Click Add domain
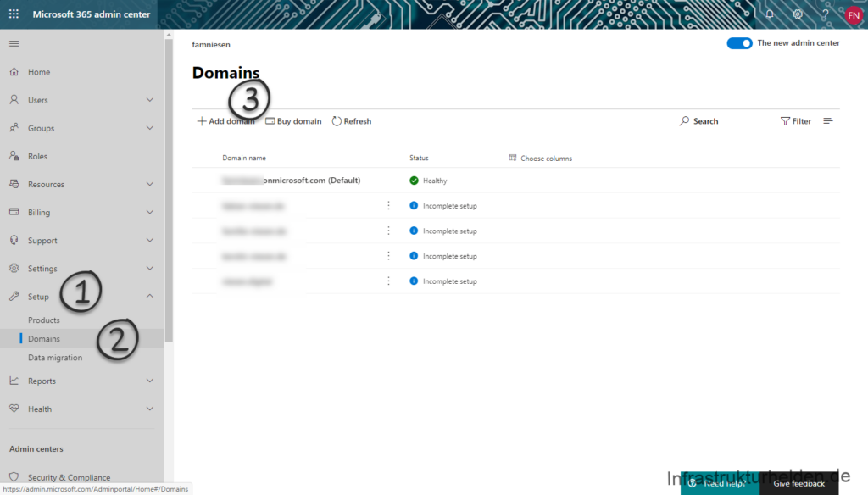 [x=225, y=121]
